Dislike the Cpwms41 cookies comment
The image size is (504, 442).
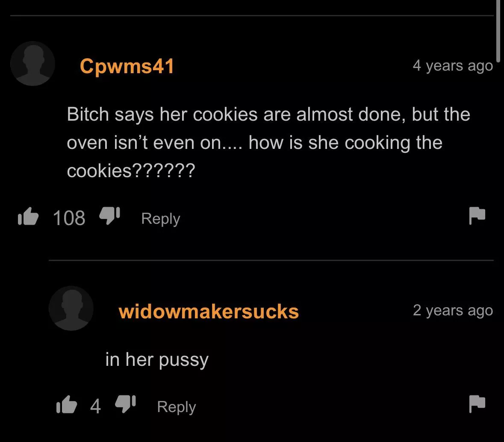pos(109,216)
